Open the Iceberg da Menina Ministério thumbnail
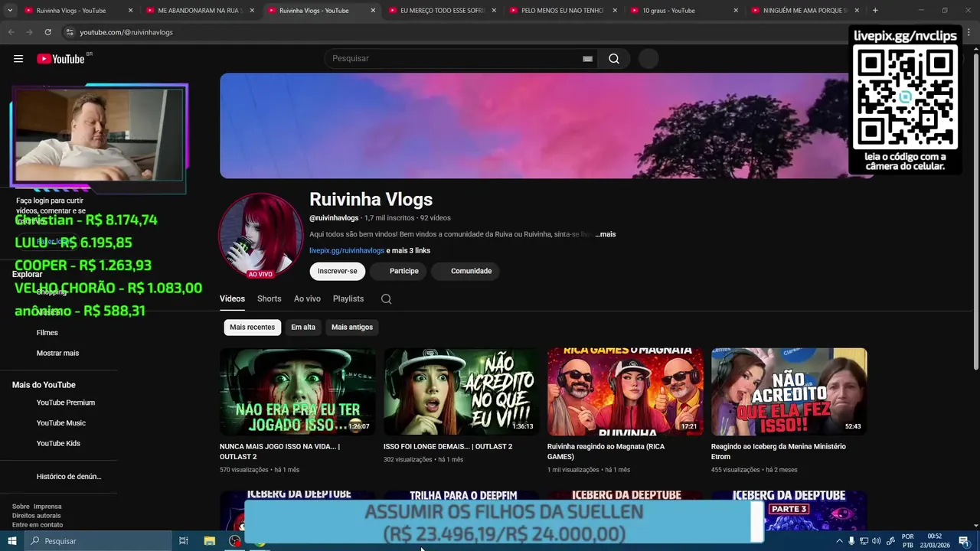Viewport: 980px width, 551px height. [x=789, y=392]
